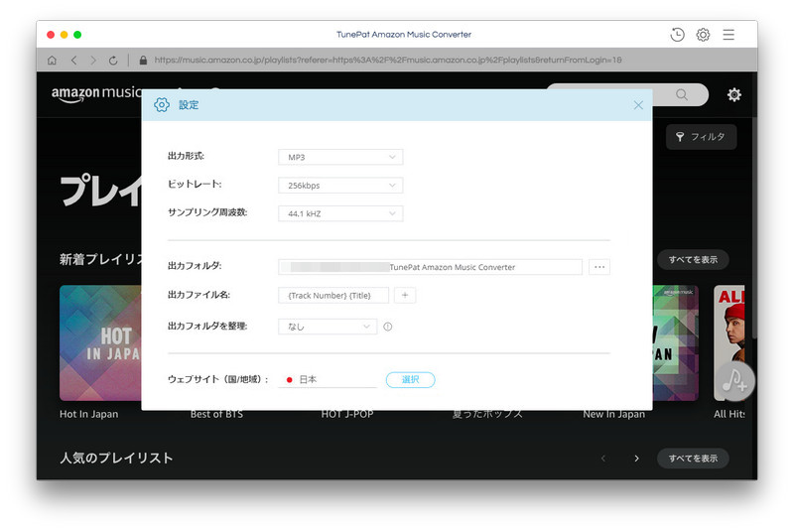Navigate forward with right arrow
Screen dimensions: 794x532
(93, 61)
